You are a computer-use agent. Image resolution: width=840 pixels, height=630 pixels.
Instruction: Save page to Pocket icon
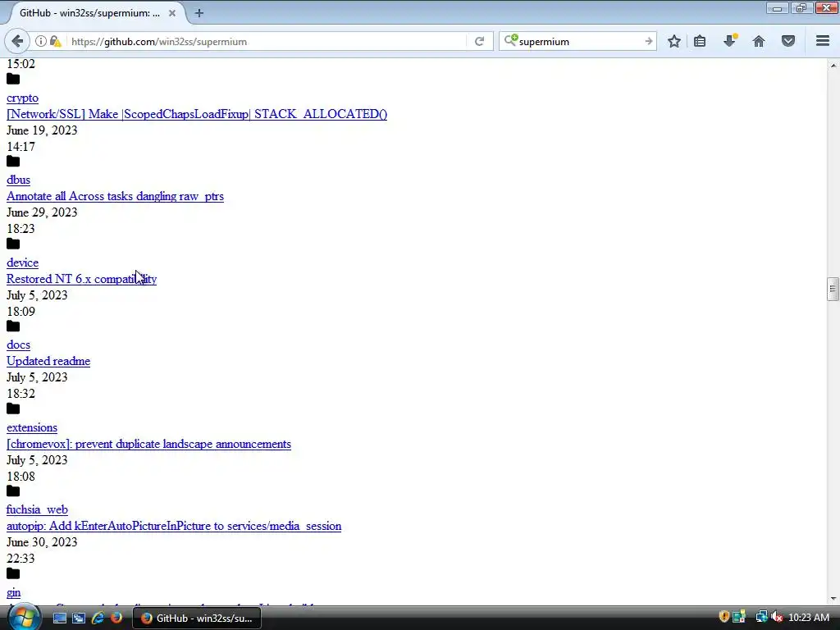(x=788, y=41)
